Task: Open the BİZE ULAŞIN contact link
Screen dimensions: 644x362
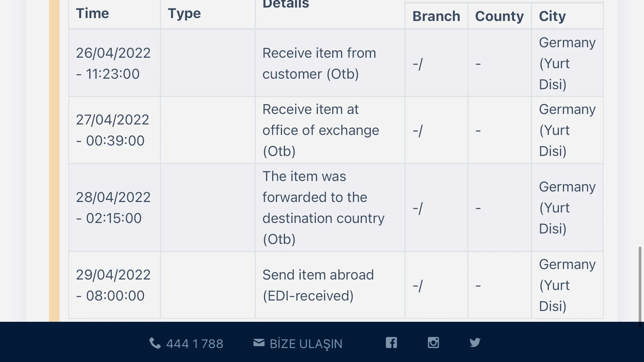Action: tap(306, 344)
